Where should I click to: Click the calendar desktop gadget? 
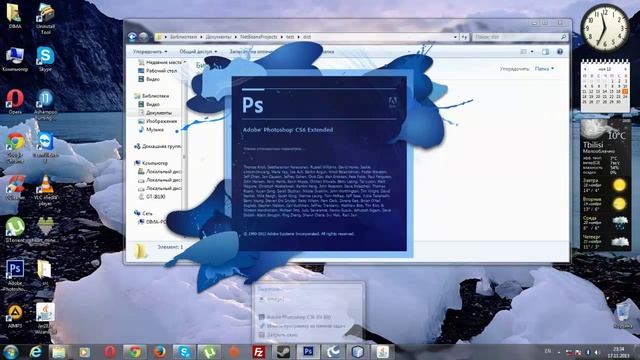point(605,86)
